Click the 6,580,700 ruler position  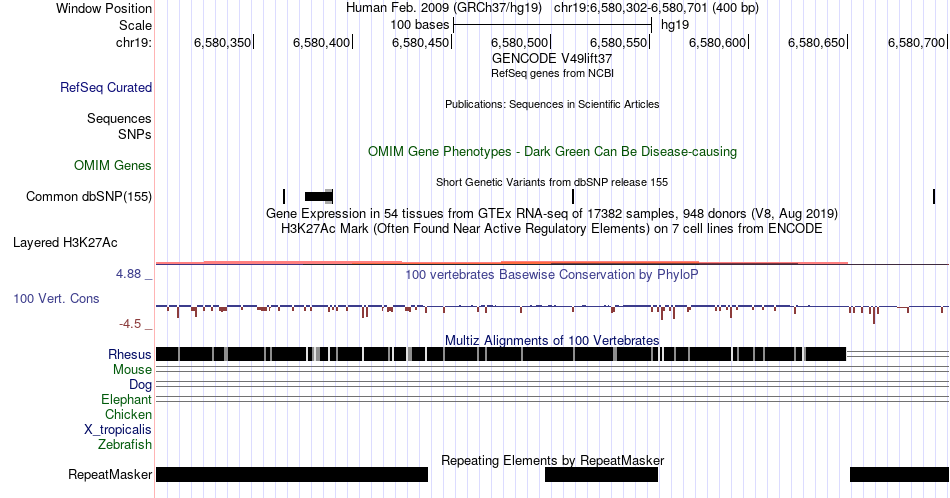(916, 42)
